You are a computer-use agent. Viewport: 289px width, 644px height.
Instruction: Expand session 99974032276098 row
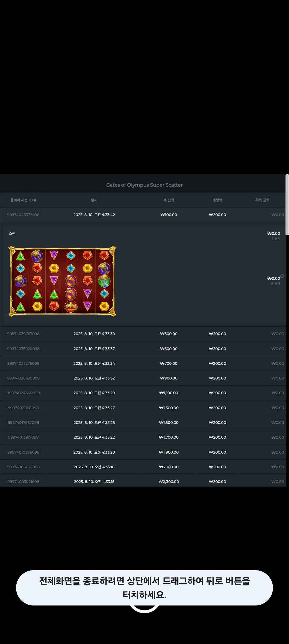(143, 363)
